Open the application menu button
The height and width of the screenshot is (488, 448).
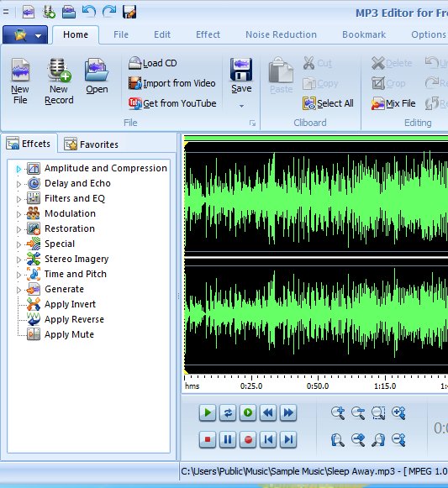point(25,35)
